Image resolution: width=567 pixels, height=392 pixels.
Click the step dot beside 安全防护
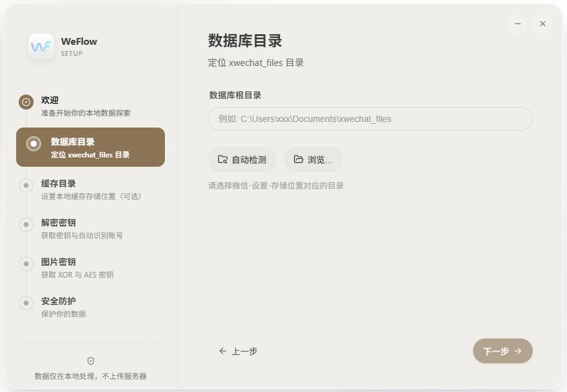pyautogui.click(x=26, y=302)
